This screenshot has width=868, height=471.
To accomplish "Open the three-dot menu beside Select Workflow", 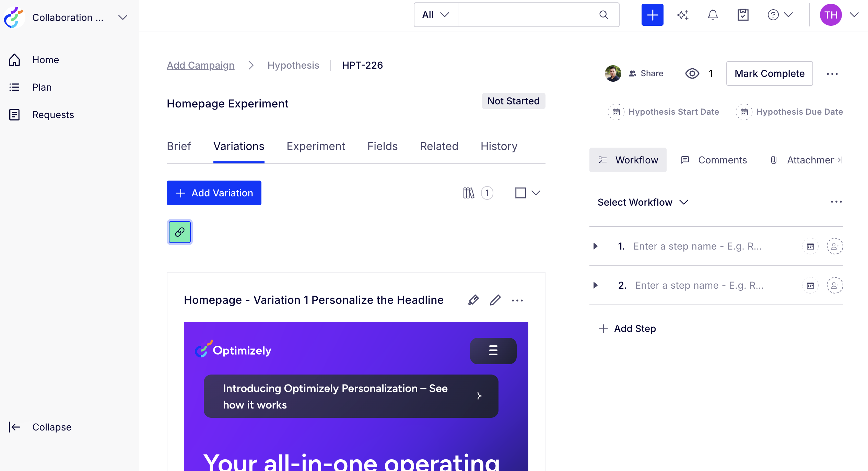I will click(x=836, y=202).
